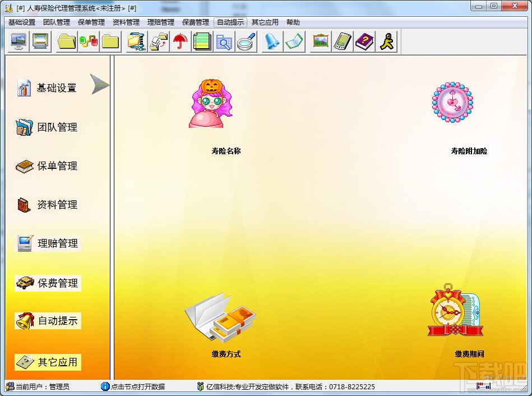Open the purple help book toolbar icon
The image size is (532, 396).
(x=364, y=42)
